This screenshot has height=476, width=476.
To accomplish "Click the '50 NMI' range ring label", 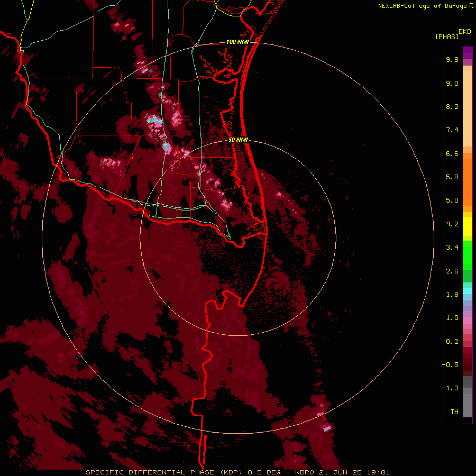I will [238, 140].
